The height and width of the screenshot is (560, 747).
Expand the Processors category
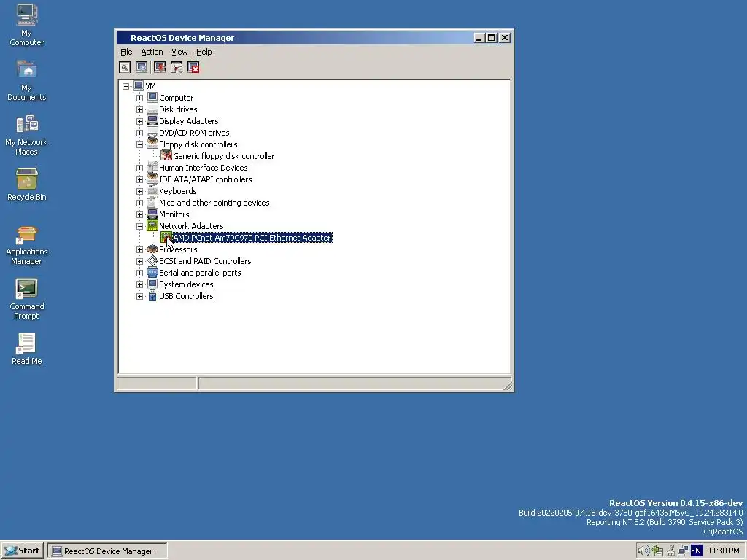tap(139, 249)
